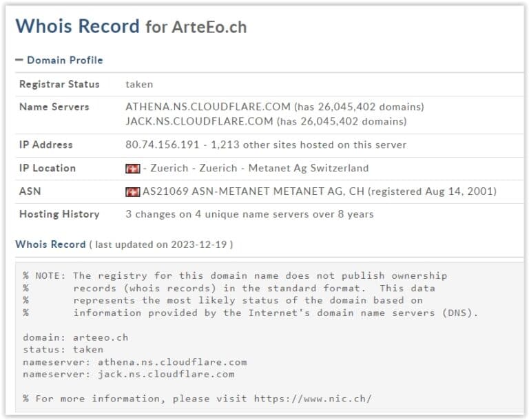Click the Swiss flag beside AS21069

coord(132,192)
